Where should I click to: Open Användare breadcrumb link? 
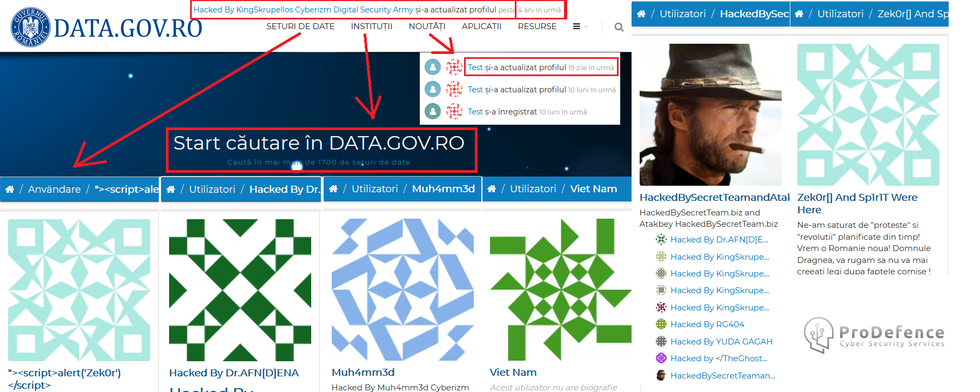tap(55, 190)
